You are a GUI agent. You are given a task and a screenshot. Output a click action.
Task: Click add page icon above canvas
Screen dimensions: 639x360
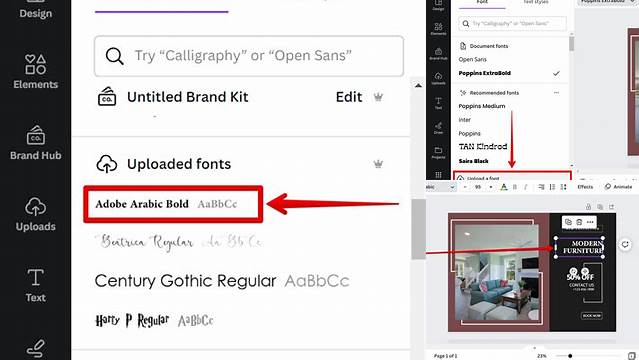point(611,207)
